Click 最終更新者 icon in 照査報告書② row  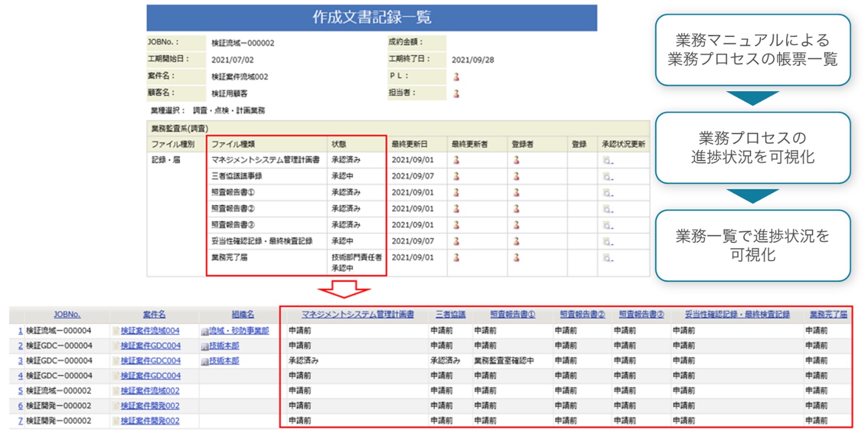pos(456,209)
